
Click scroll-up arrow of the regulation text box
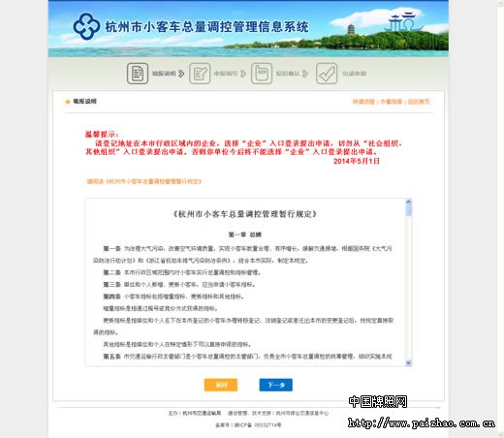pyautogui.click(x=408, y=202)
